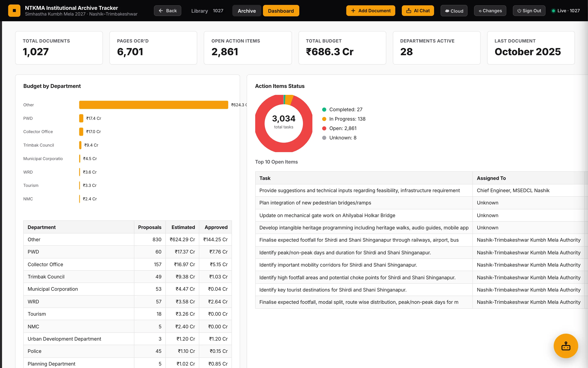Click the Estimated column header
The width and height of the screenshot is (588, 368).
coord(182,227)
